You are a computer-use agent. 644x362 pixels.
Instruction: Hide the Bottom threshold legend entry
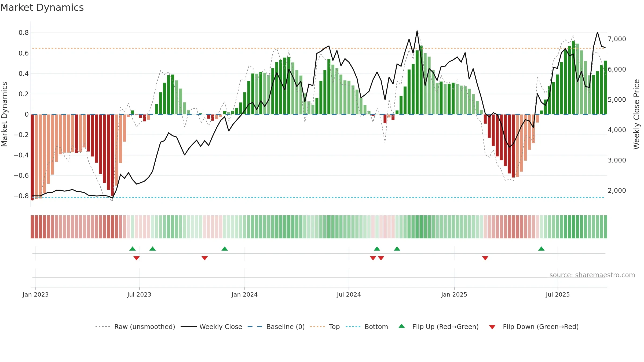367,327
